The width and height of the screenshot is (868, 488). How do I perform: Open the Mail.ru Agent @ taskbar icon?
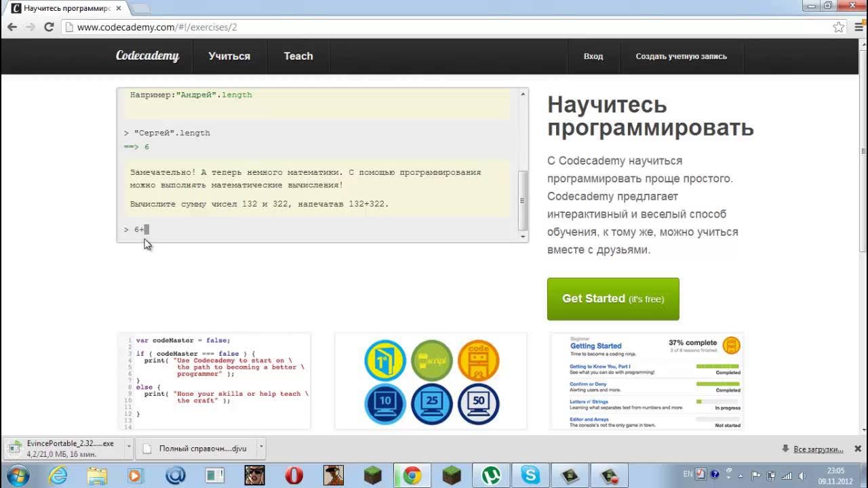tap(175, 476)
